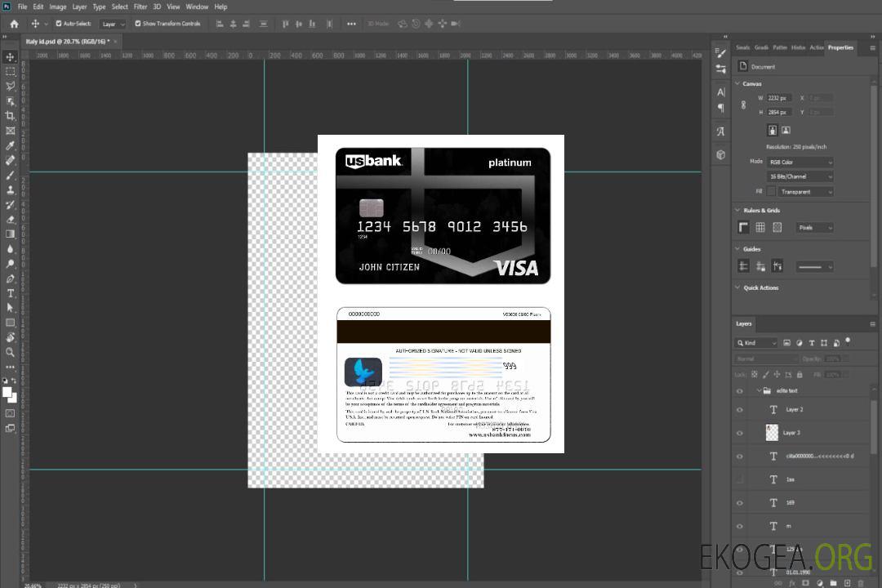This screenshot has width=882, height=588.
Task: Select the Eraser tool
Action: tap(10, 220)
